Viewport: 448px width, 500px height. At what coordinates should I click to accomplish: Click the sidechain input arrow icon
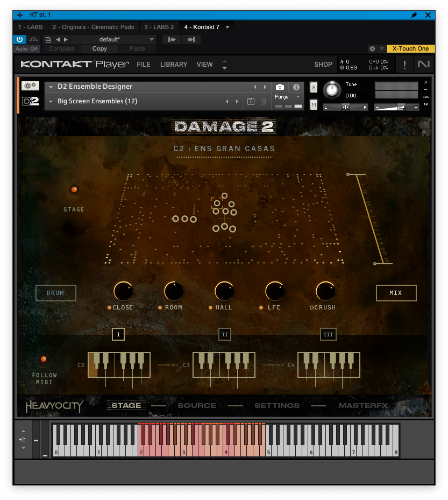[x=172, y=39]
